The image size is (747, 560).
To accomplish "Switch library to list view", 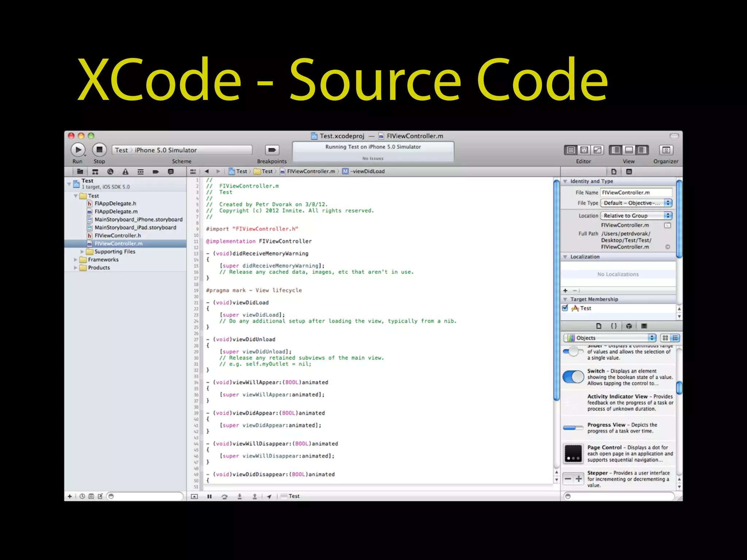I will [x=675, y=338].
